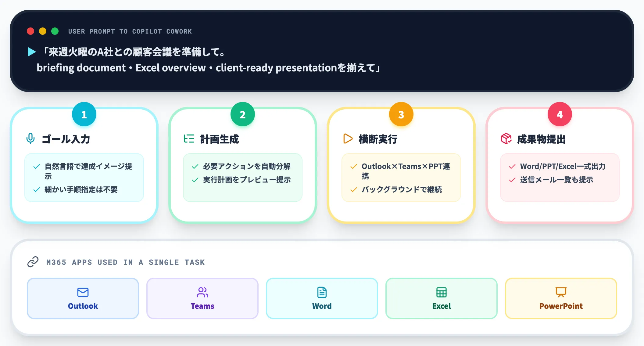Click the text 送信メール一覧も提示
This screenshot has width=644, height=346.
click(557, 180)
